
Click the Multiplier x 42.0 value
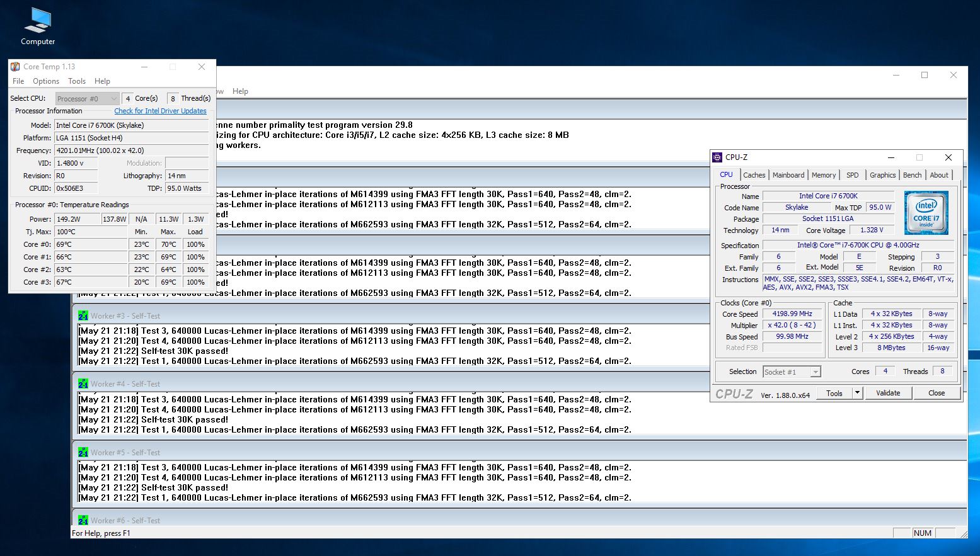coord(792,325)
